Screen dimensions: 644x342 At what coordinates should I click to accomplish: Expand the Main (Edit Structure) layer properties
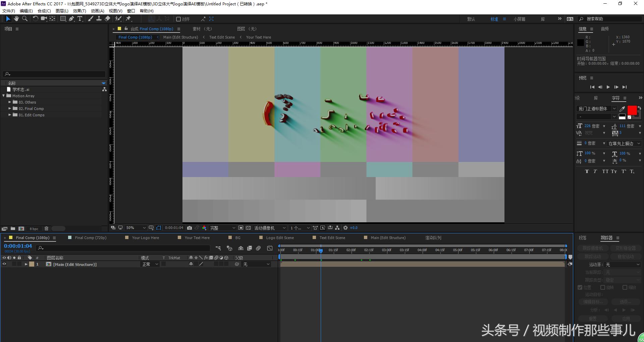pos(26,264)
